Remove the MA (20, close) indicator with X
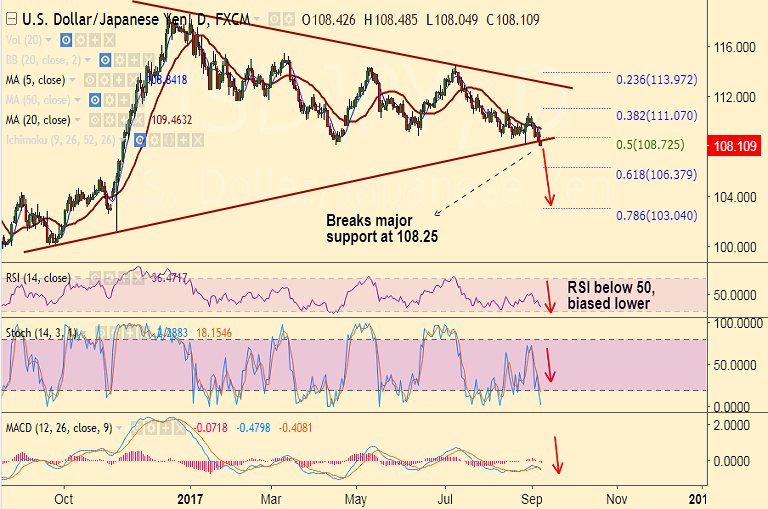 138,120
